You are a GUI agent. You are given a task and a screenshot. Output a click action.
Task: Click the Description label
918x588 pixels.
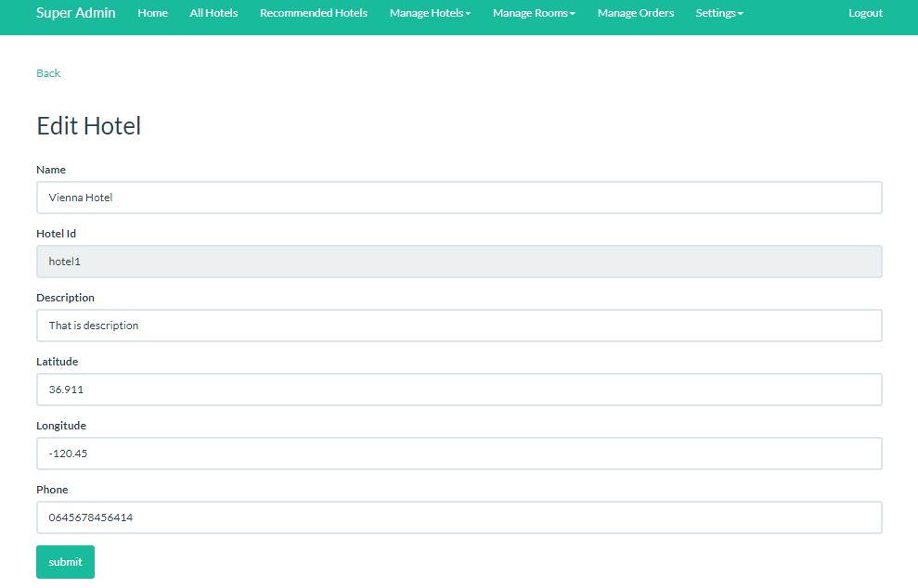click(x=66, y=297)
